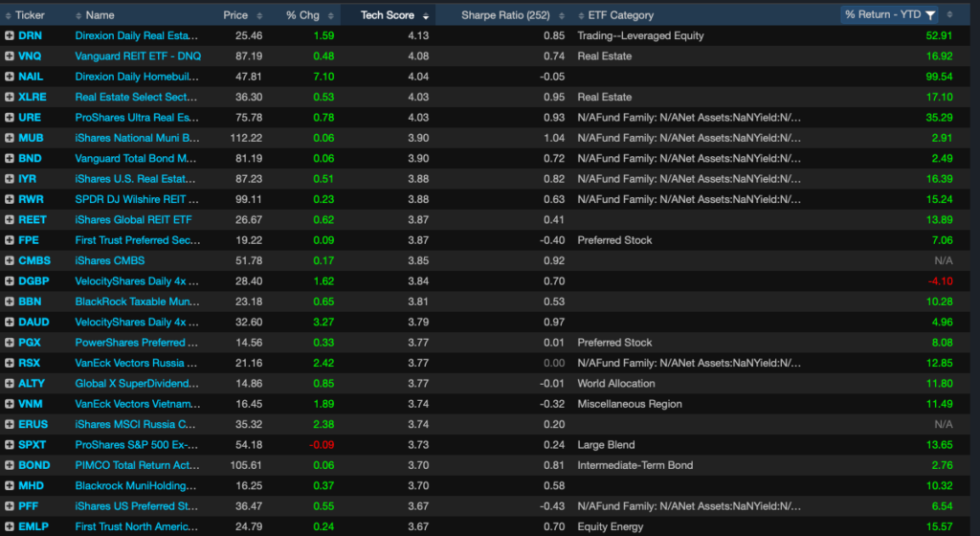Image resolution: width=980 pixels, height=536 pixels.
Task: Click the plus icon beside PFF
Action: pos(10,506)
